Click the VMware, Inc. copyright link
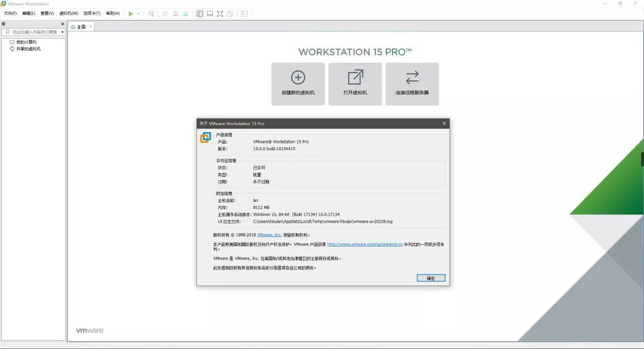 pyautogui.click(x=269, y=235)
